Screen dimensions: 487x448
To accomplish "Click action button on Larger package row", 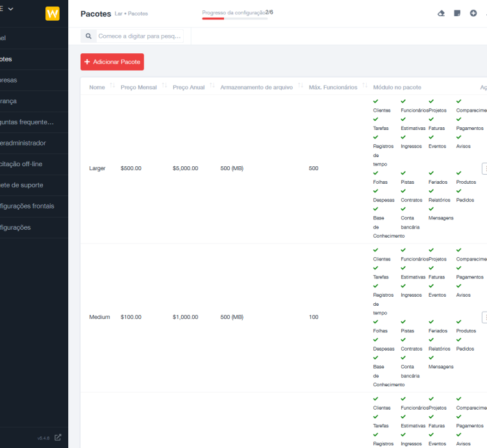I will coord(484,168).
